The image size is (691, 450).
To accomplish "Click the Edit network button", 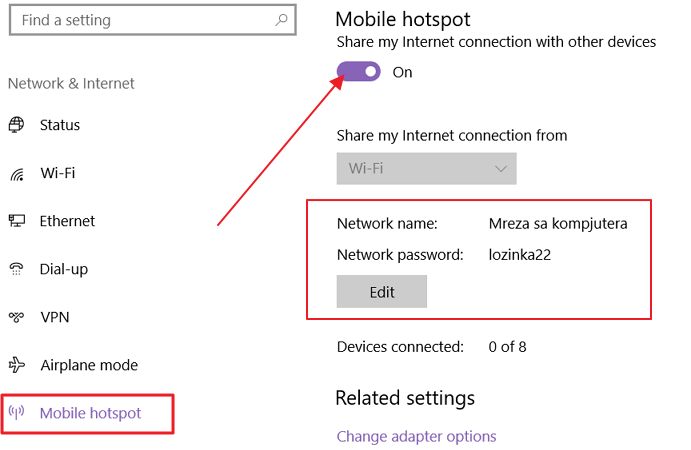I will [382, 291].
